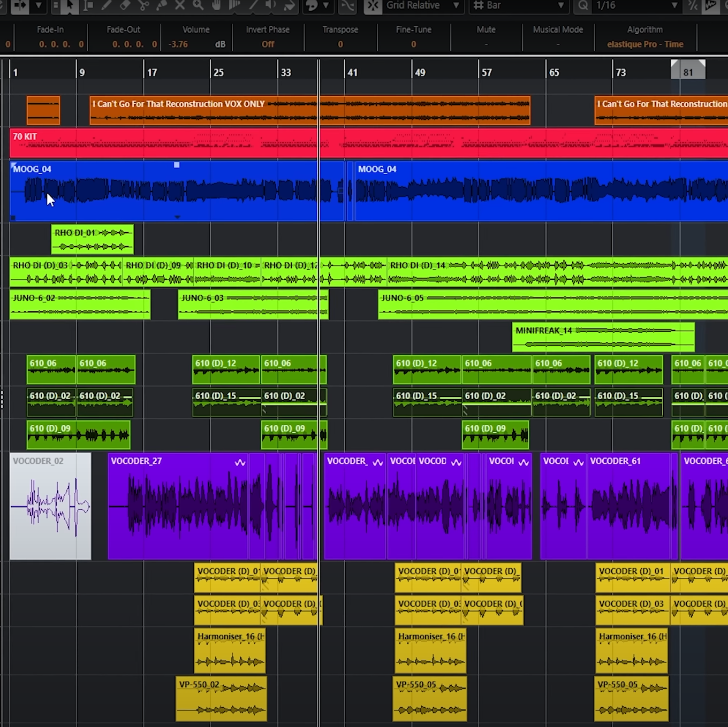Select the Split scissors tool
The width and height of the screenshot is (728, 727).
143,5
